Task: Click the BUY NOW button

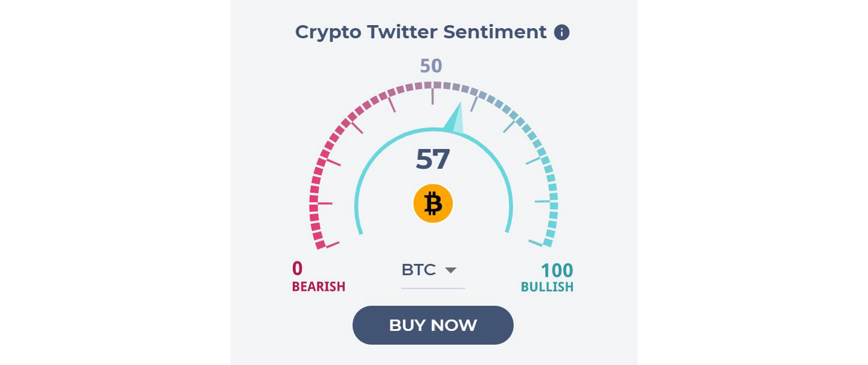Action: coord(433,325)
